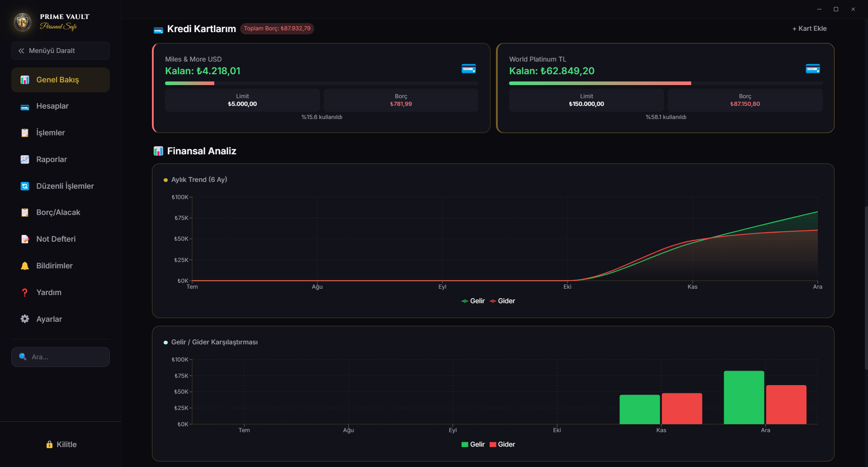Click the Raporlar chart icon
Screen dimensions: 868x467
pos(25,159)
